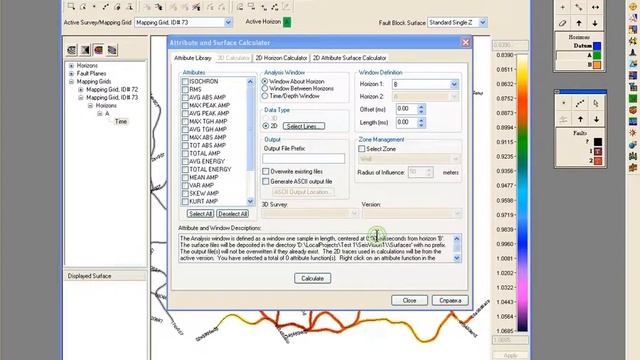The image size is (640, 360).
Task: Click the double-headed arrow tool in Horizons palette
Action: [x=595, y=7]
